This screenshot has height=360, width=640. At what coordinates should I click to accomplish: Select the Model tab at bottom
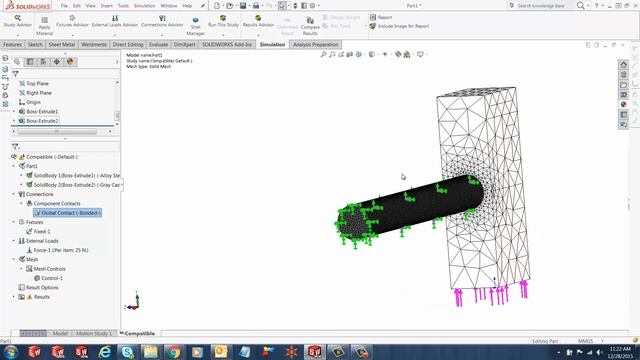pos(60,333)
